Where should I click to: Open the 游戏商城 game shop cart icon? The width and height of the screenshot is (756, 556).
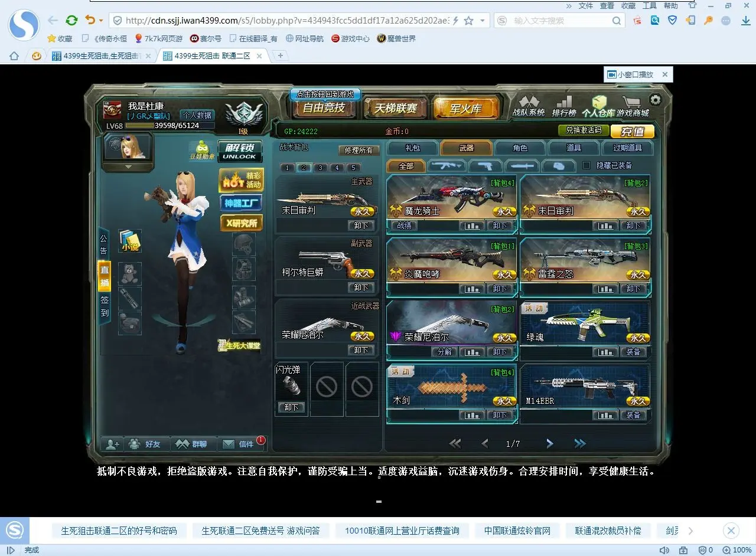[x=633, y=106]
